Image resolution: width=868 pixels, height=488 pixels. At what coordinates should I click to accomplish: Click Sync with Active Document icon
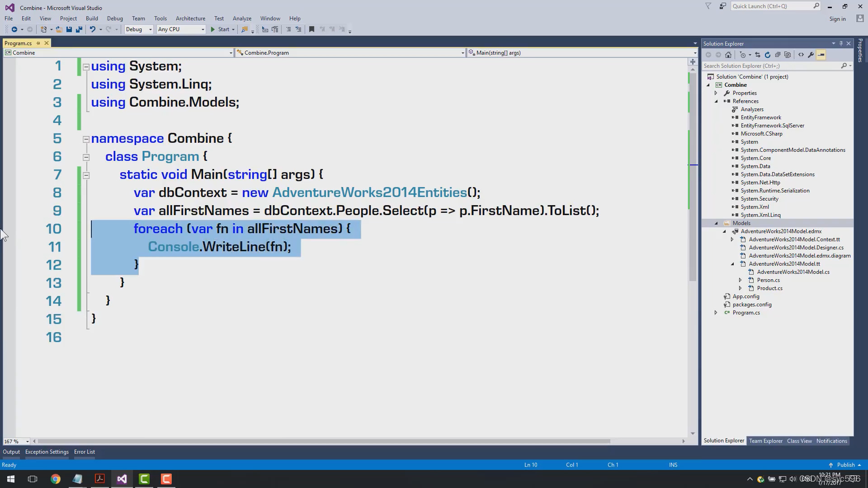tap(758, 55)
